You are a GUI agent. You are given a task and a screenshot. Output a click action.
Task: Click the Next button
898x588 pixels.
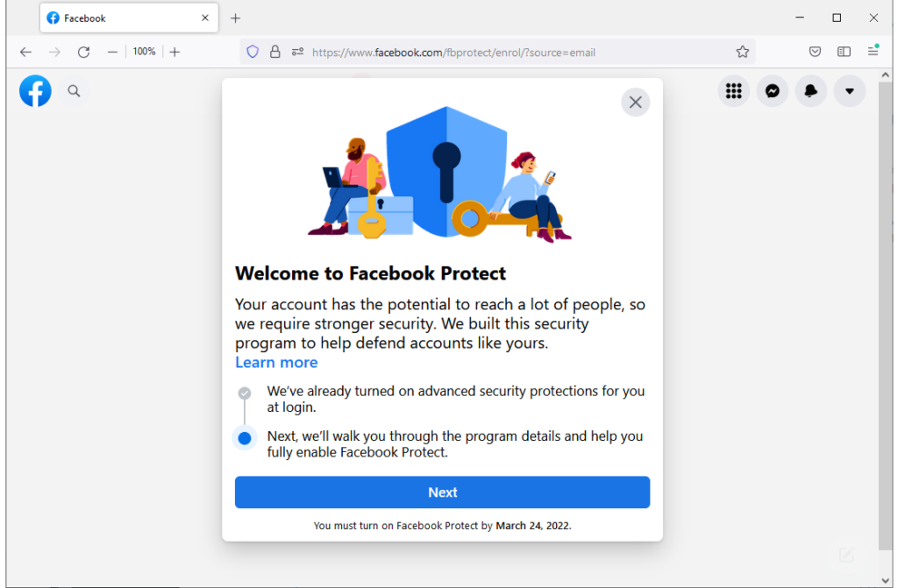pyautogui.click(x=442, y=492)
